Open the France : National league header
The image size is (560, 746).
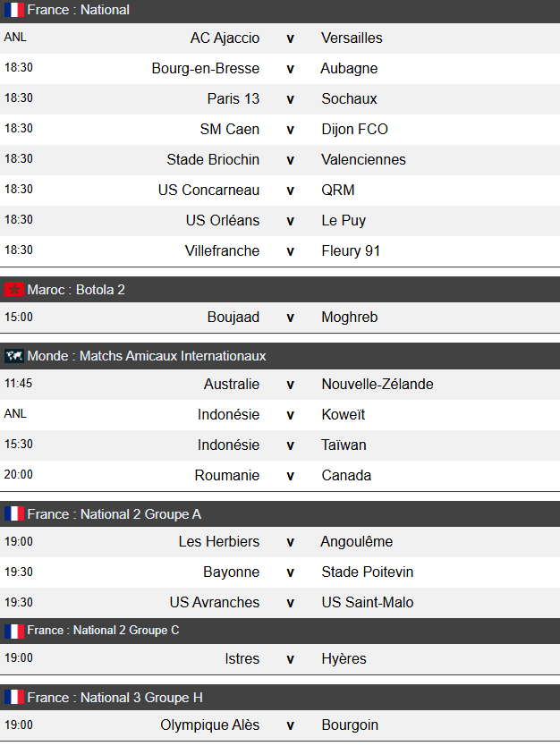point(79,10)
